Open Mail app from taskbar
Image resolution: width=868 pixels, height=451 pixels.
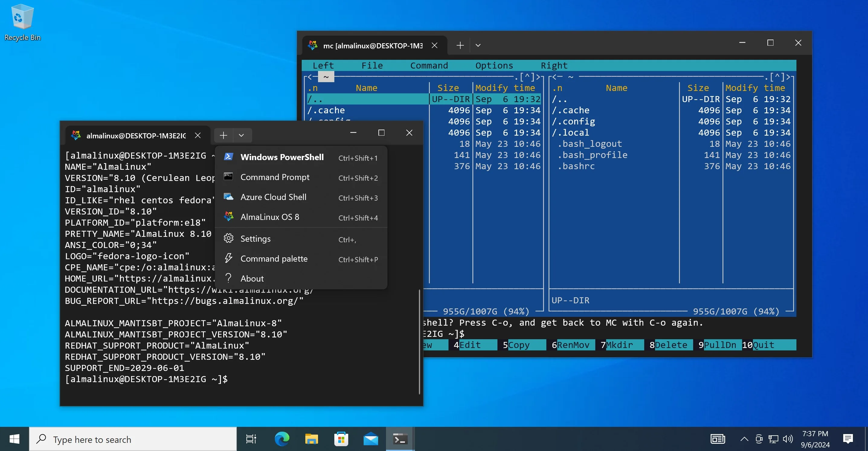click(x=371, y=439)
